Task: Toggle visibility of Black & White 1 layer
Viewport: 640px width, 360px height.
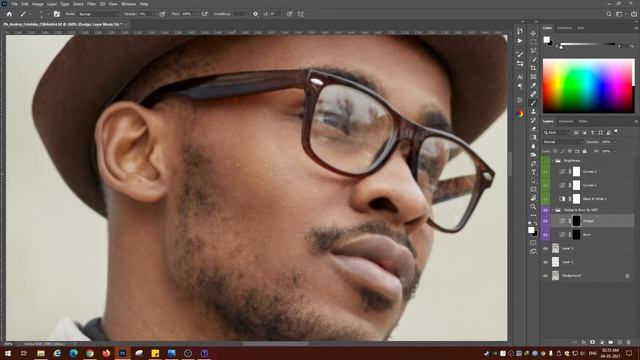Action: tap(545, 199)
